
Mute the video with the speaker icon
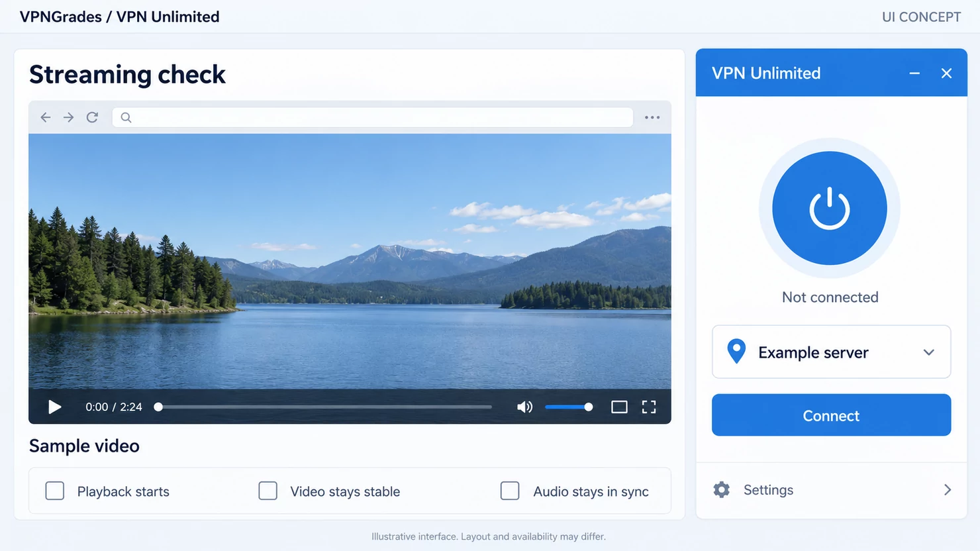tap(524, 407)
